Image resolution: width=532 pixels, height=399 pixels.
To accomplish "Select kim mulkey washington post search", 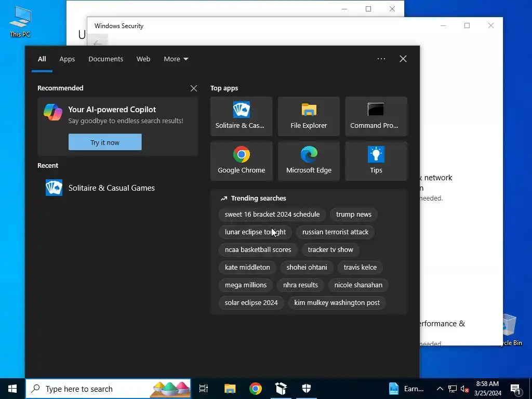I will pos(337,303).
